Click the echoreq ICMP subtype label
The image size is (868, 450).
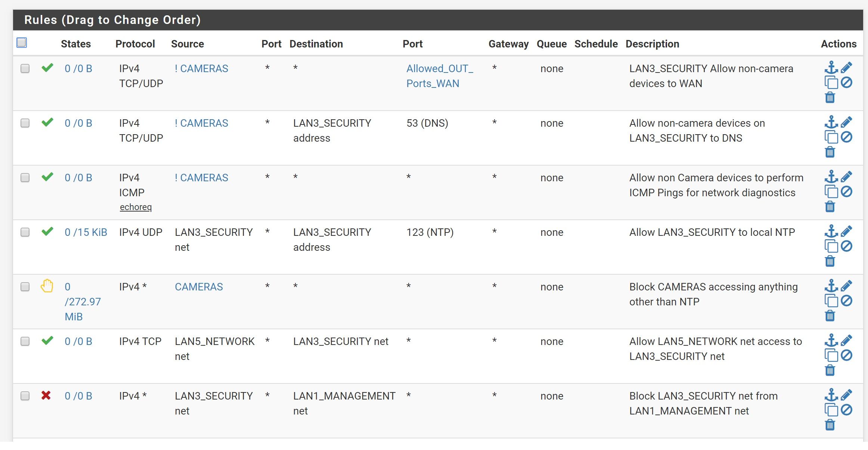pos(136,207)
